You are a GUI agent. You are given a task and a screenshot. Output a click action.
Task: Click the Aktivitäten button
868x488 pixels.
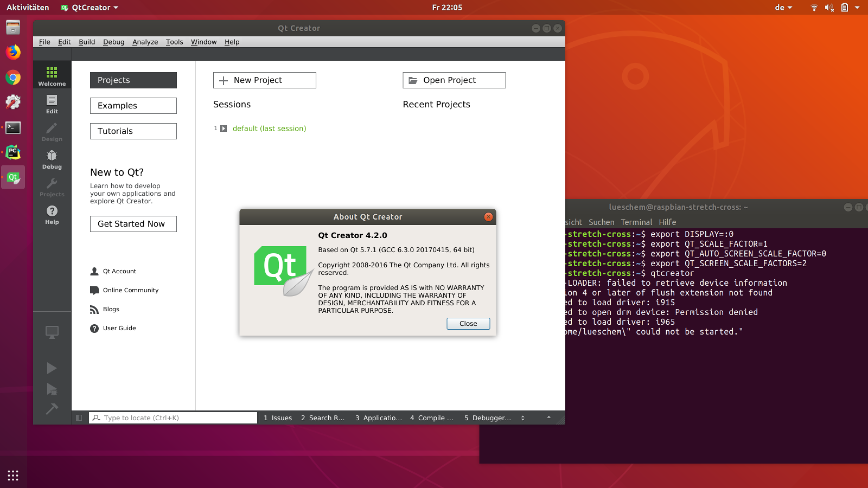click(x=28, y=8)
